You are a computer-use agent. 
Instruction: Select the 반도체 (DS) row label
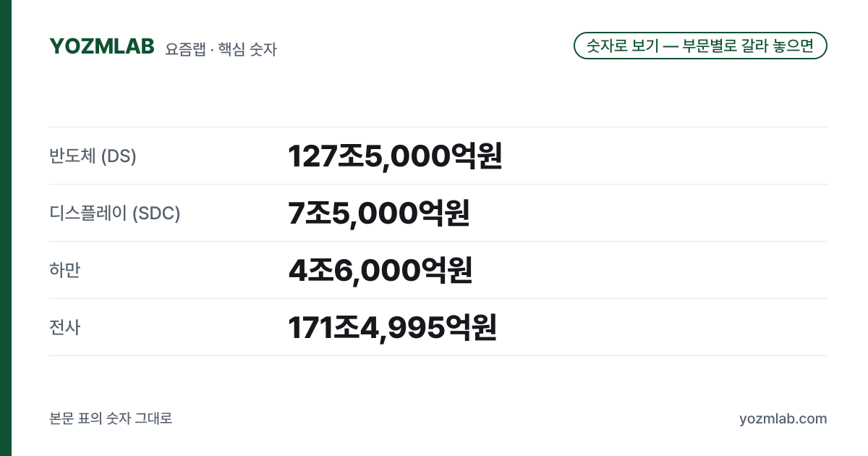coord(93,156)
